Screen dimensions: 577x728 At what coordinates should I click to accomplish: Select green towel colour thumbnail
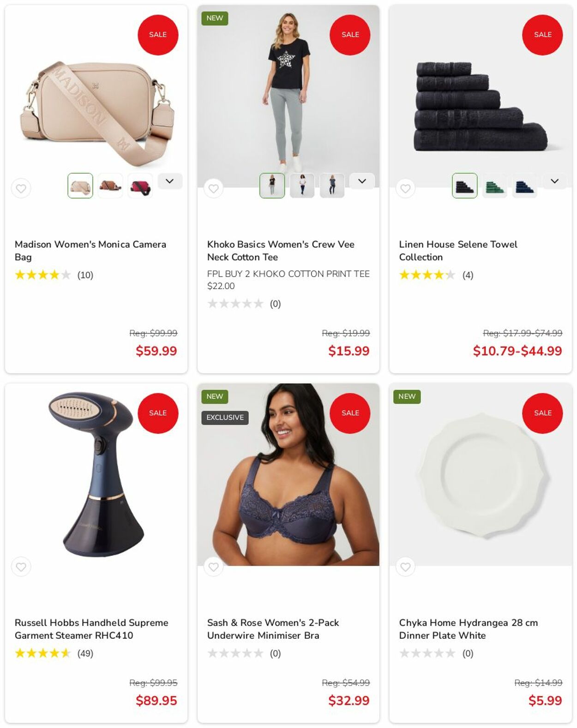click(x=495, y=186)
